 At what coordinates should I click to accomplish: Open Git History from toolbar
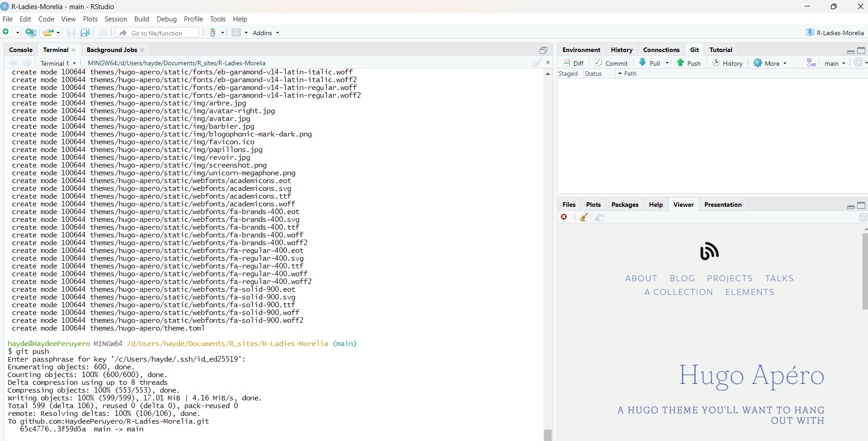tap(727, 63)
